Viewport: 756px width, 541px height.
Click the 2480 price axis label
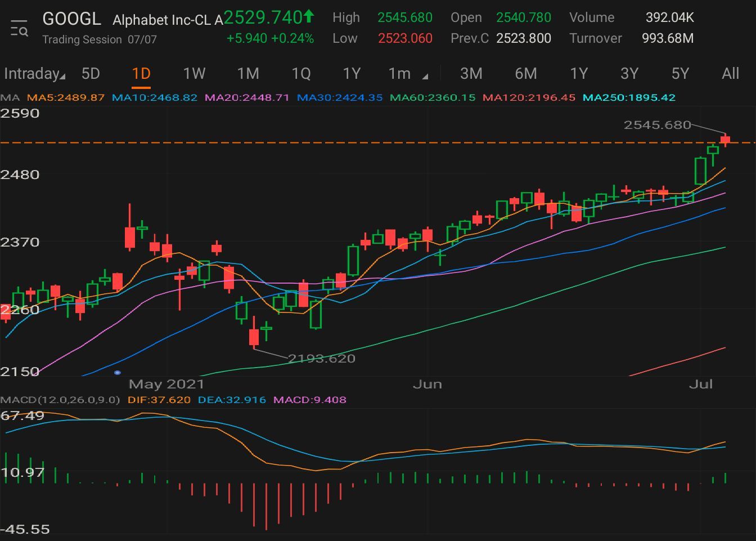(20, 175)
